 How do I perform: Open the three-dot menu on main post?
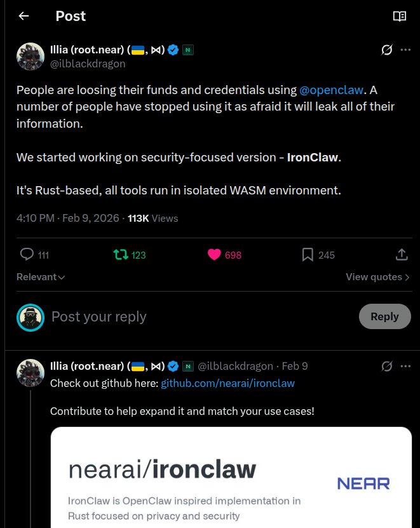405,50
